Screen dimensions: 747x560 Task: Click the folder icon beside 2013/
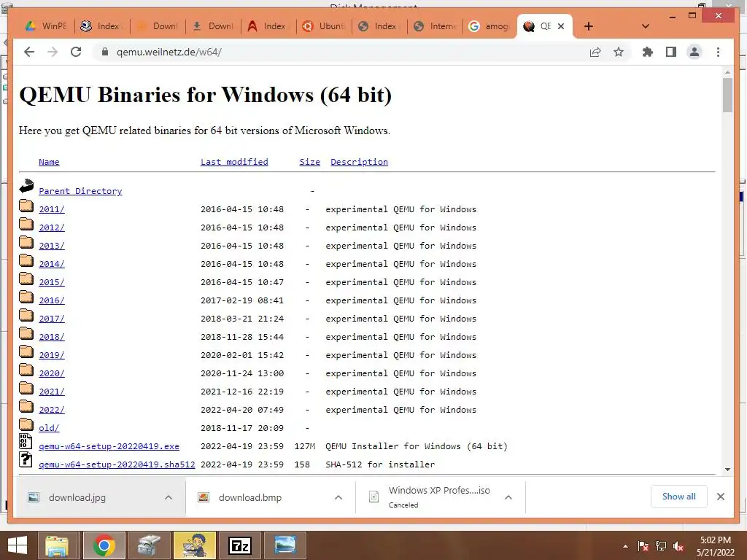coord(26,242)
